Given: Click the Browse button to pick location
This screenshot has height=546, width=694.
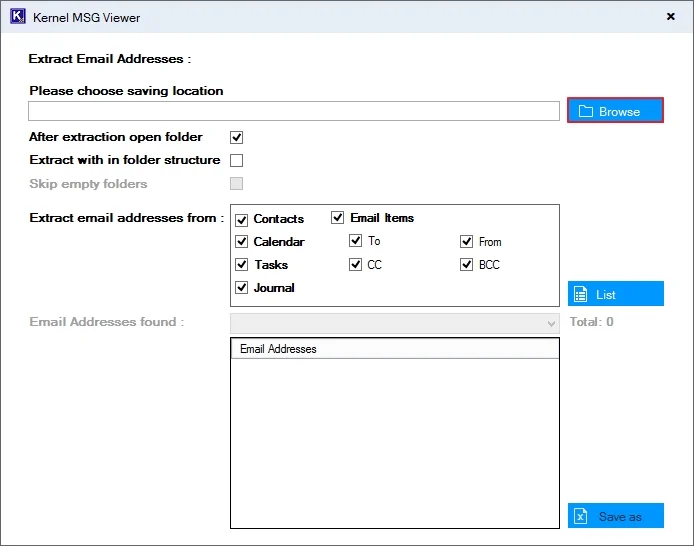Looking at the screenshot, I should (615, 111).
